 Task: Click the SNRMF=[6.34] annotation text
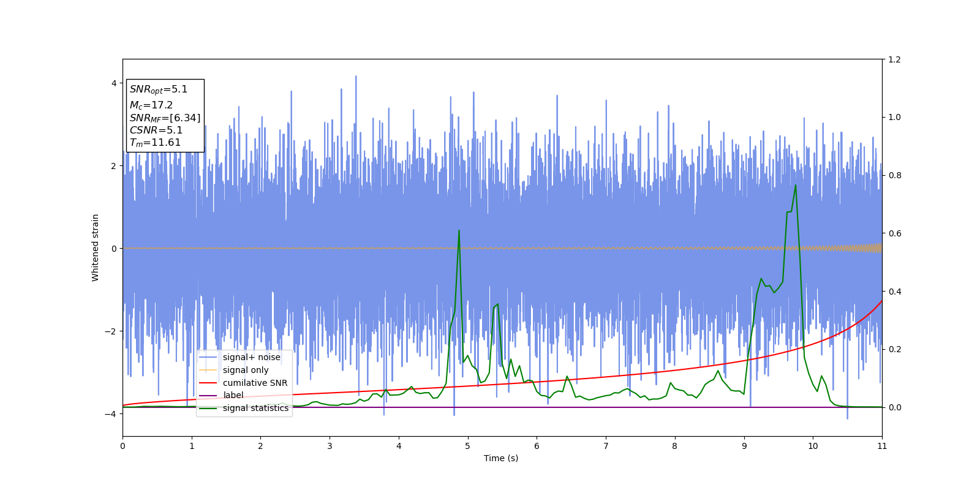165,118
